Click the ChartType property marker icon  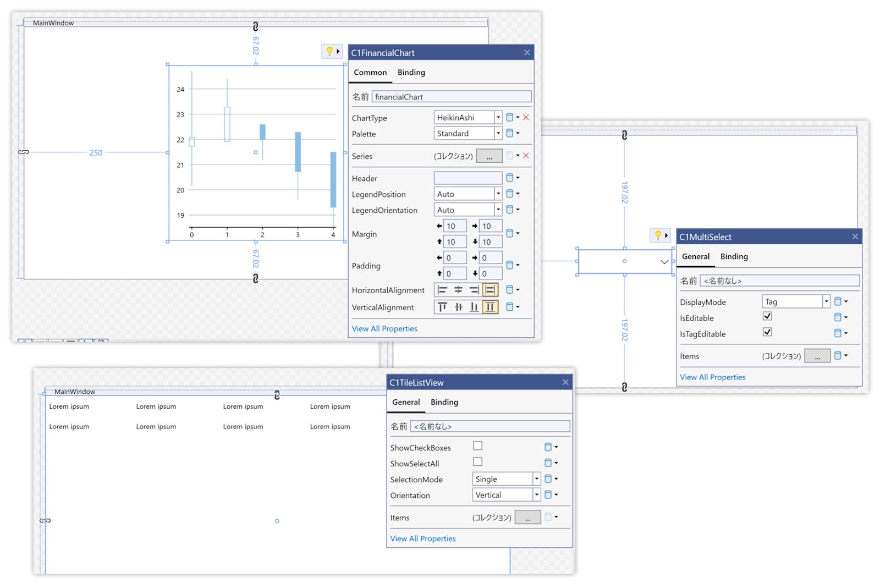510,117
